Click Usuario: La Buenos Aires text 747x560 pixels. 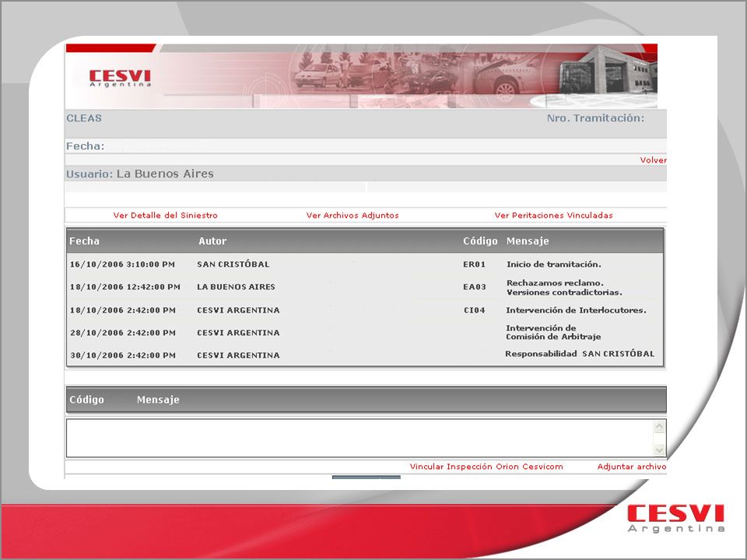[140, 173]
